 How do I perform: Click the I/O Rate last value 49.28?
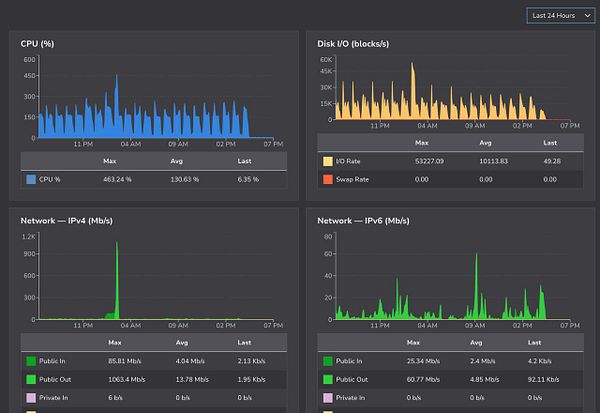tap(552, 161)
